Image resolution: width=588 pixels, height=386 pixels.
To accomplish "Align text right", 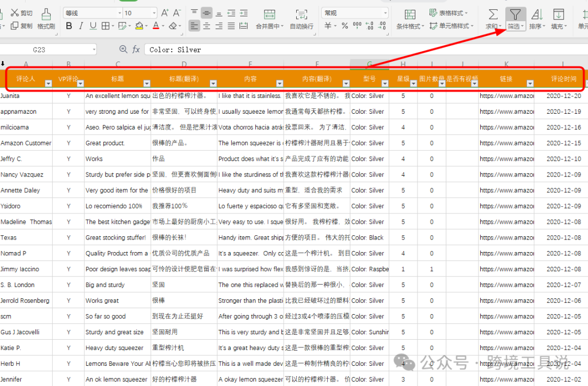I will 219,26.
